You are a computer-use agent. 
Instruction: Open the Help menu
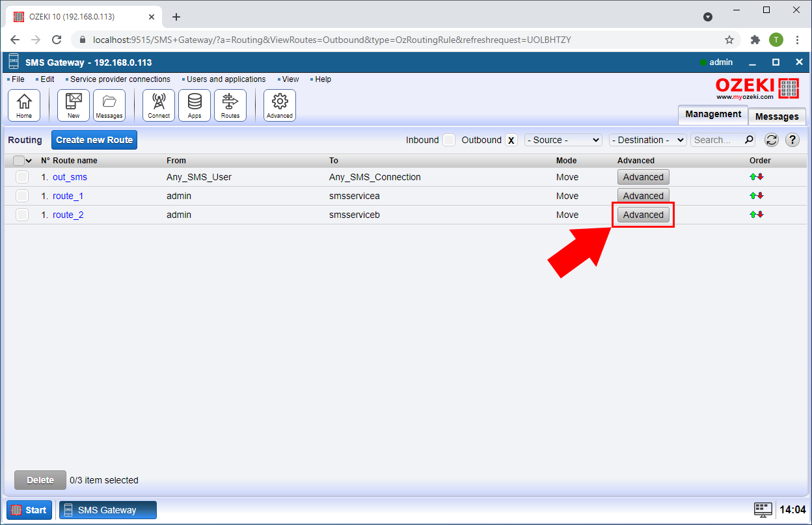[x=323, y=79]
